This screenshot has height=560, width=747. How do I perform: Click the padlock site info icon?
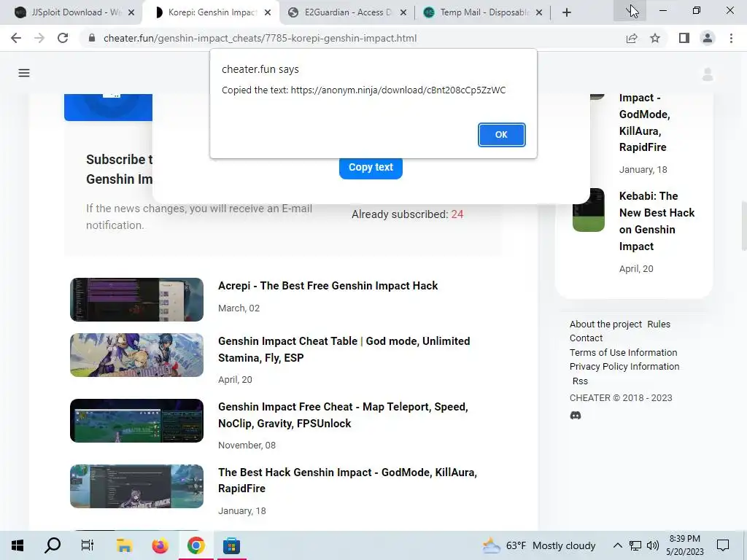pyautogui.click(x=92, y=38)
